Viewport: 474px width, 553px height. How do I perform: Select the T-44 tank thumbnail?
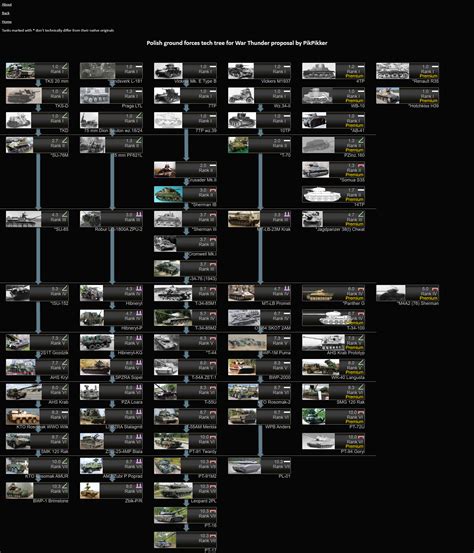point(166,342)
